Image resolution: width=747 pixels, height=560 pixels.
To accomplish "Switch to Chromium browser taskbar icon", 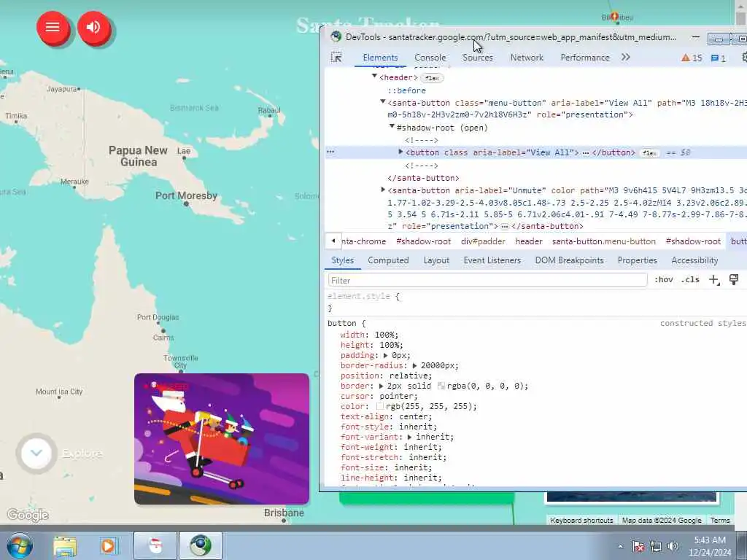I will coord(200,545).
